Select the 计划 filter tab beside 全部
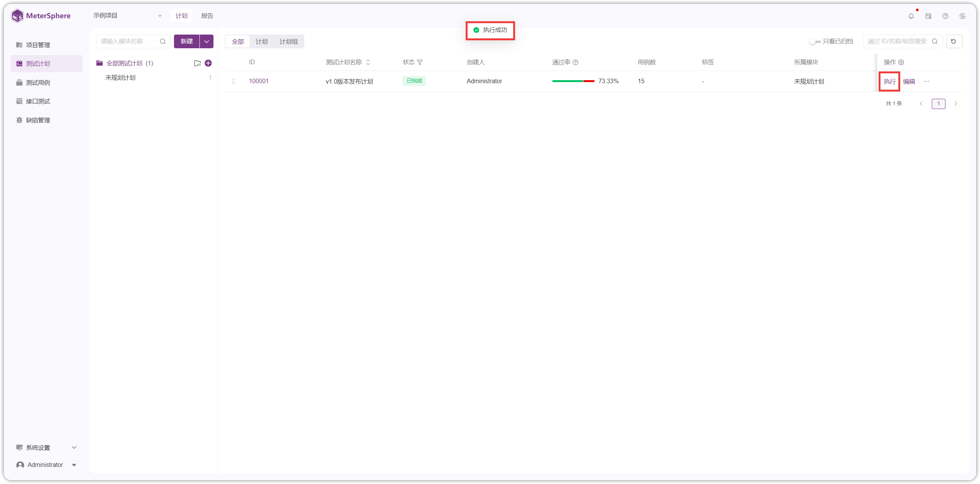980x484 pixels. (x=261, y=41)
